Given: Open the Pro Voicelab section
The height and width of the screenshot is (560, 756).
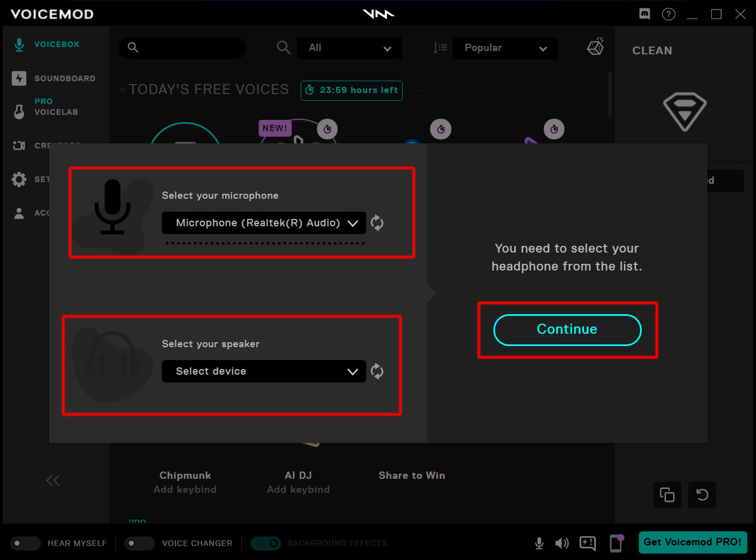Looking at the screenshot, I should [x=46, y=107].
